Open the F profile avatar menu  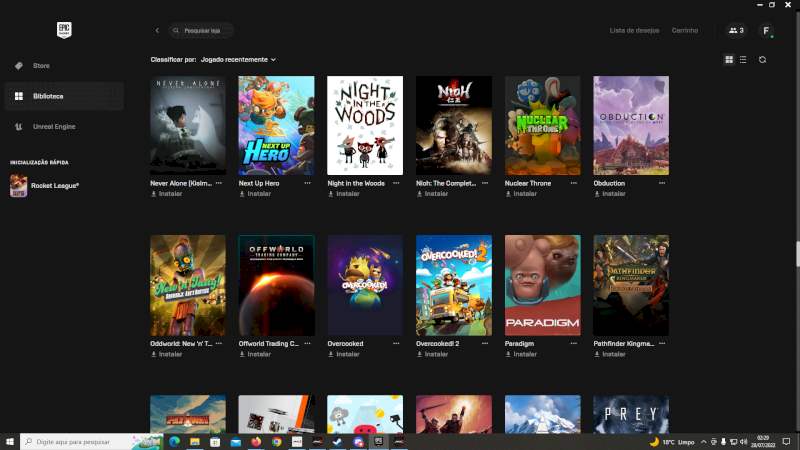766,31
